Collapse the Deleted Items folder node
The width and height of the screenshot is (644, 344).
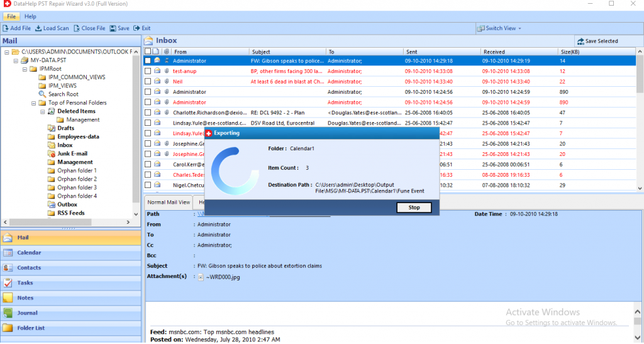point(42,111)
